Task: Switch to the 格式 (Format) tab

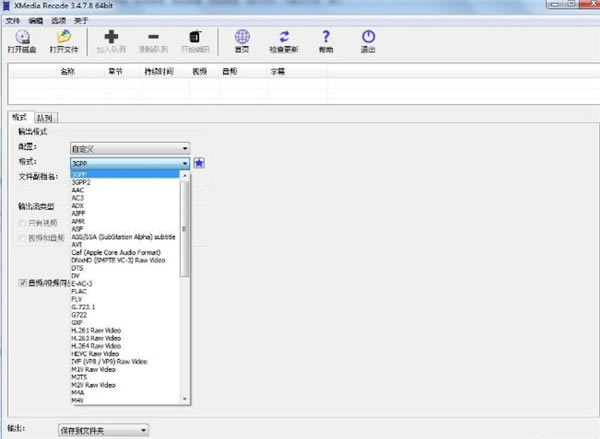Action: coord(20,117)
